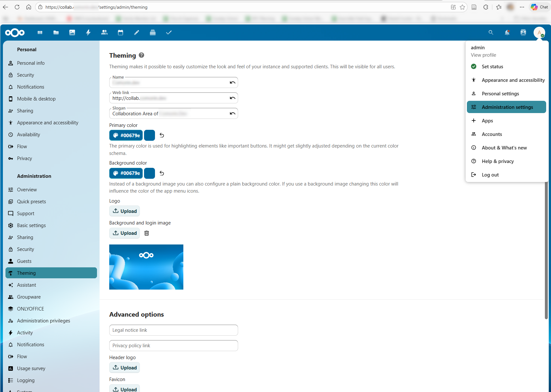Click the search magnifier icon
Viewport: 551px width, 392px height.
click(491, 33)
